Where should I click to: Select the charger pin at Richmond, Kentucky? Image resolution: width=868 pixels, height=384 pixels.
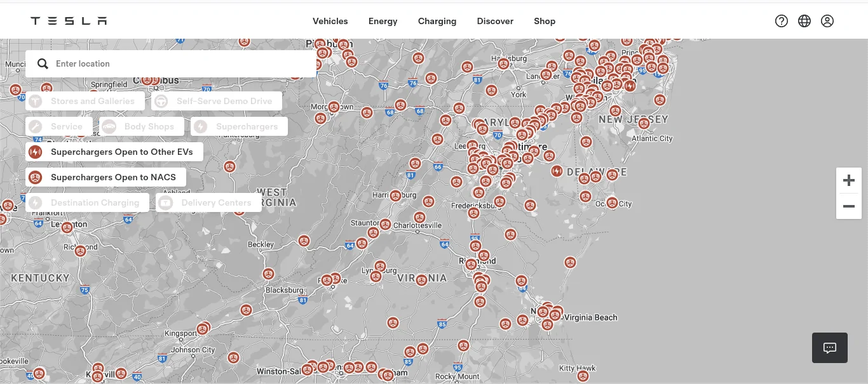[80, 251]
